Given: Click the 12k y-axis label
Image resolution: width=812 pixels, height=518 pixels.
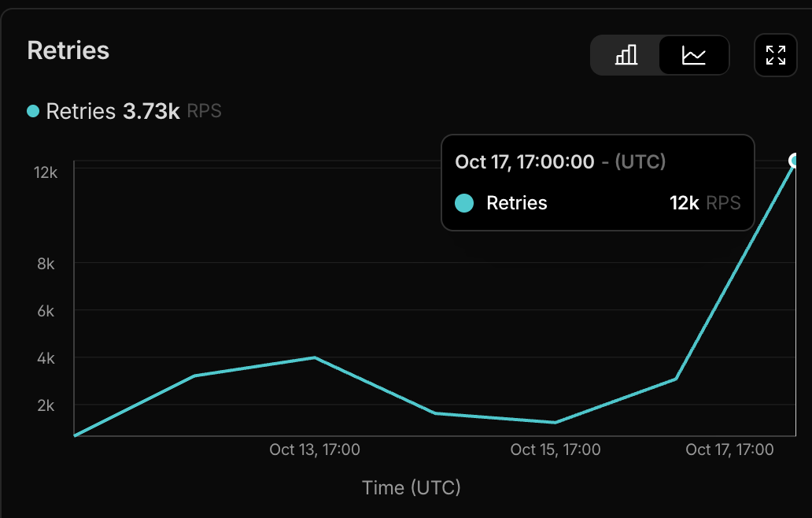Looking at the screenshot, I should click(44, 172).
